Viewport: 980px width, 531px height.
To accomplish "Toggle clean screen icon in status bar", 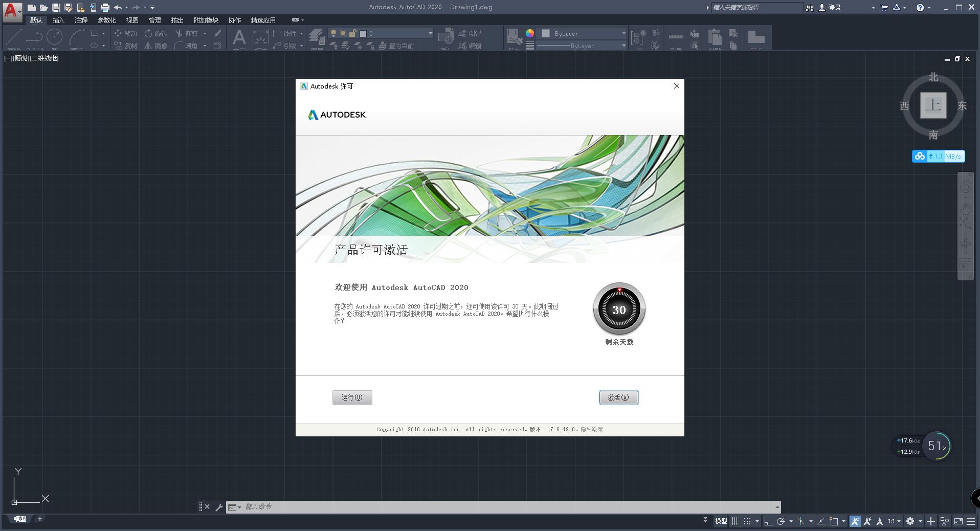I will pyautogui.click(x=959, y=521).
